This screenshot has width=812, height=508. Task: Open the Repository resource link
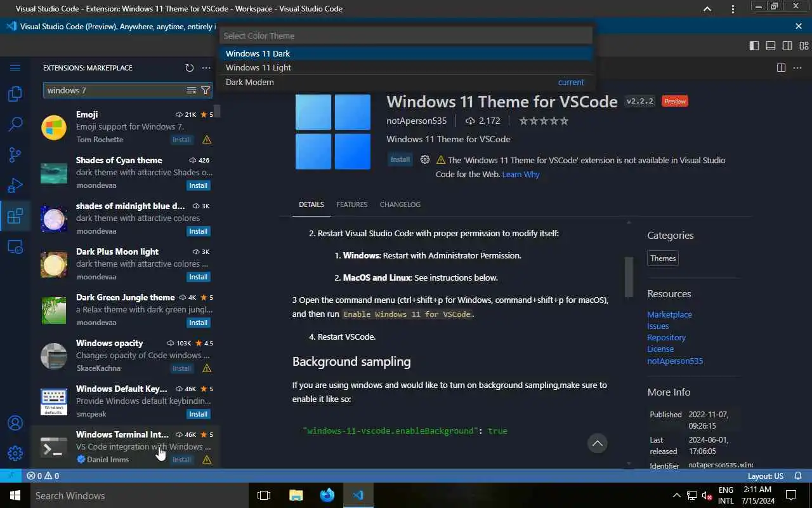click(666, 337)
